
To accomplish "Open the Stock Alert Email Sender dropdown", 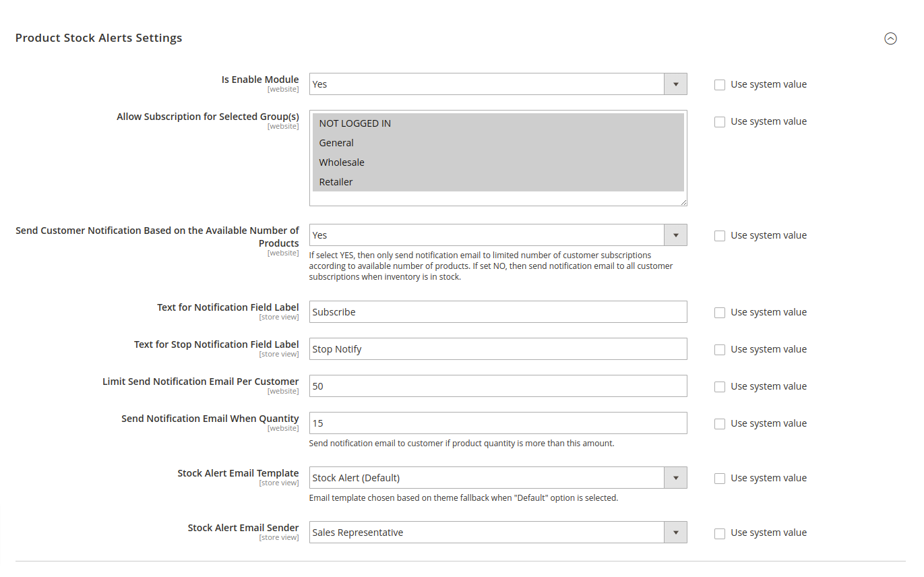I will [x=498, y=533].
